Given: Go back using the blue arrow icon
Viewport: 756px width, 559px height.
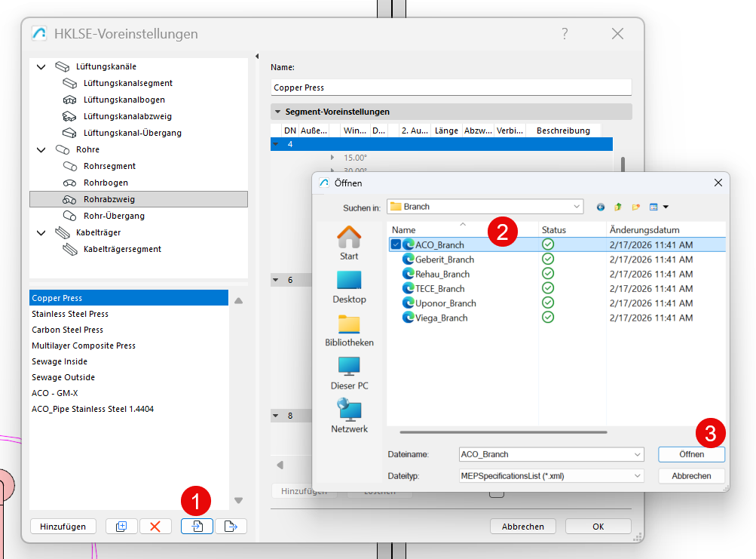Looking at the screenshot, I should point(601,207).
